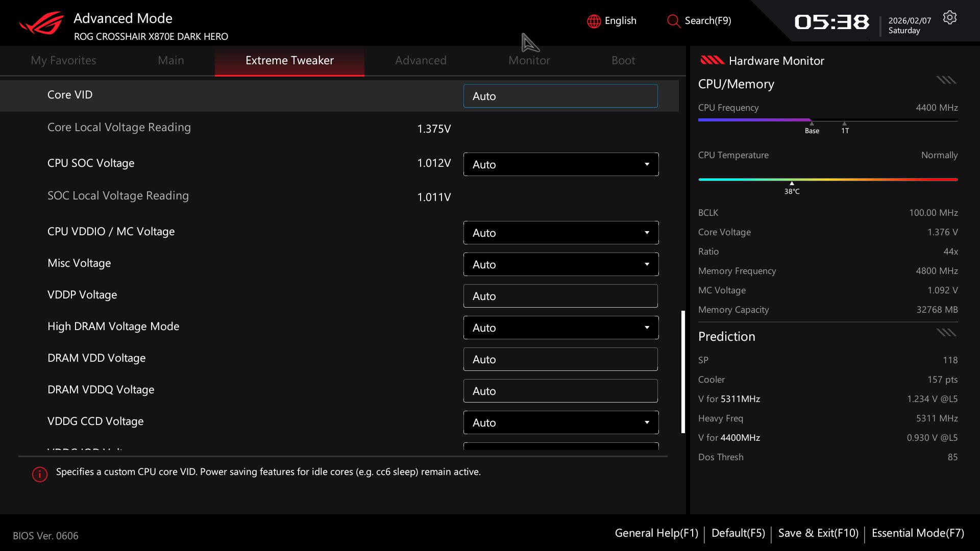Collapse the Prediction section hatch icon
The image size is (980, 551).
click(946, 333)
